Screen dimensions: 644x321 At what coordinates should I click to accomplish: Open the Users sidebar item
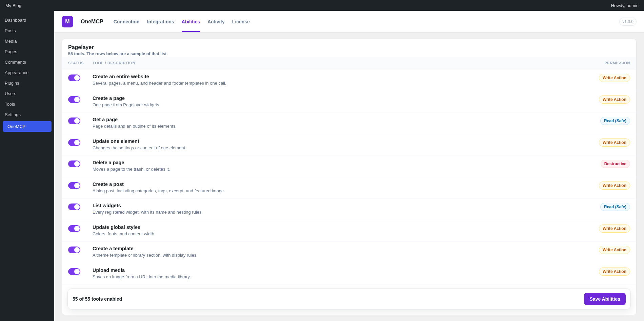click(27, 94)
